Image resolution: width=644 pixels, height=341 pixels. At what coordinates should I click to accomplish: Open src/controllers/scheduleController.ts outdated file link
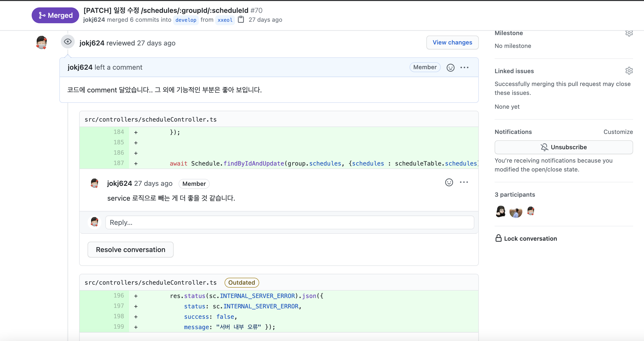click(151, 282)
